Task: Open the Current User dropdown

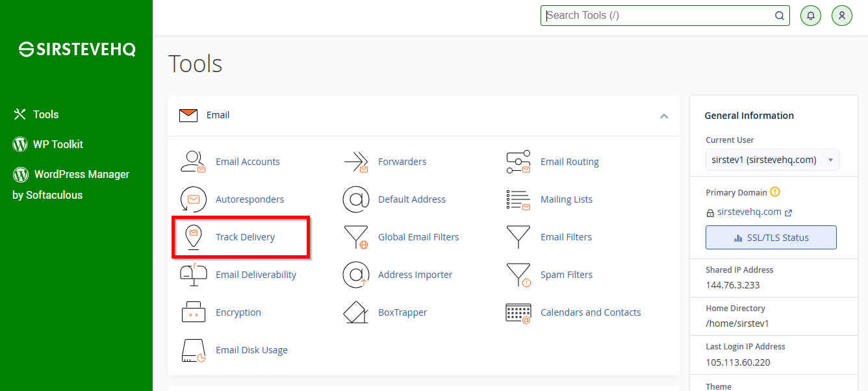Action: [x=772, y=160]
